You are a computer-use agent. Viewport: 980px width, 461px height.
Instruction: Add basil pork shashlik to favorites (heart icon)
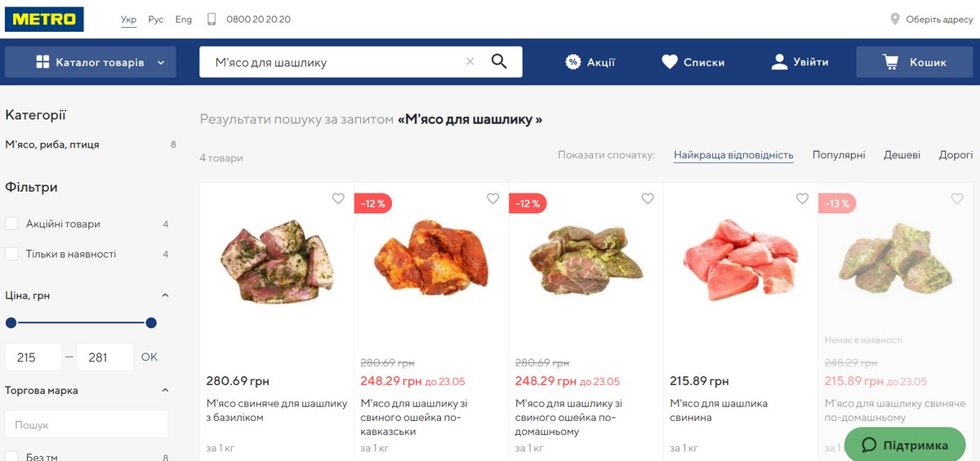pos(338,198)
